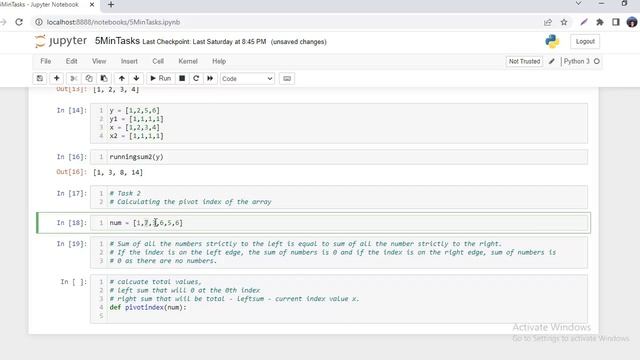Save the notebook with the save icon
Viewport: 640px width, 360px height.
coord(40,78)
